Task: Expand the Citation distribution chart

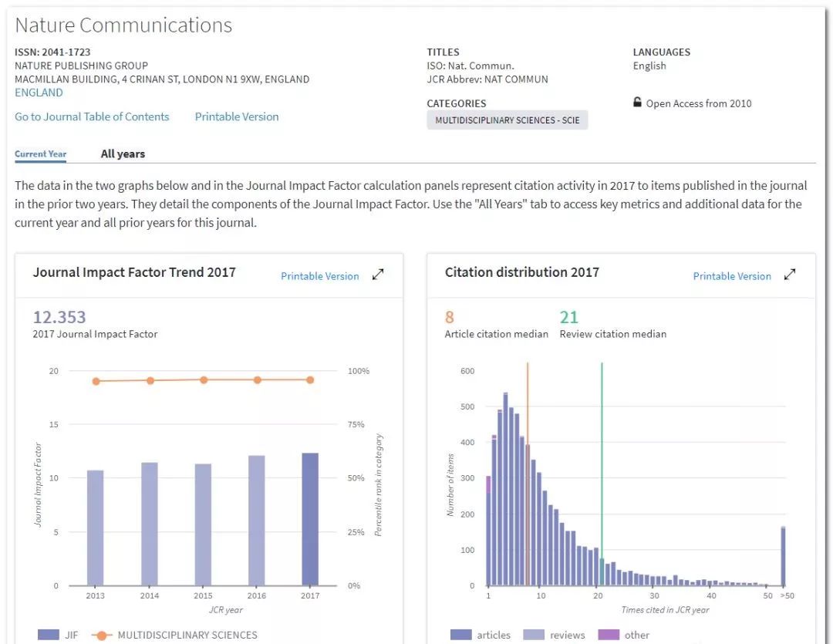Action: pyautogui.click(x=790, y=275)
